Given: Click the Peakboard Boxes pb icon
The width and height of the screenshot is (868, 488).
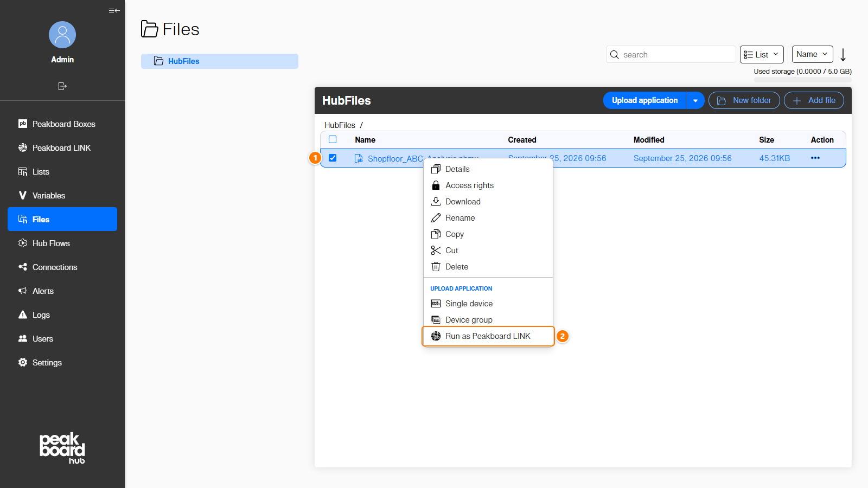Looking at the screenshot, I should tap(23, 124).
